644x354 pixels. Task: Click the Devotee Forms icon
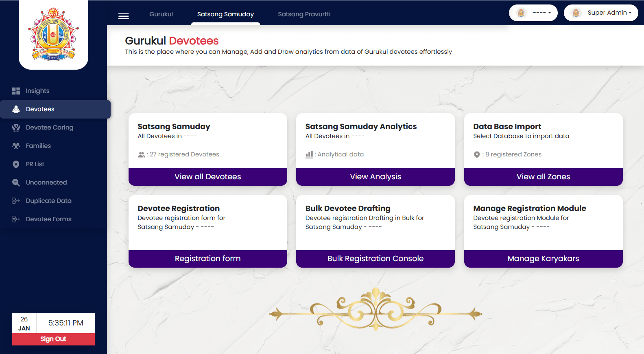tap(16, 219)
